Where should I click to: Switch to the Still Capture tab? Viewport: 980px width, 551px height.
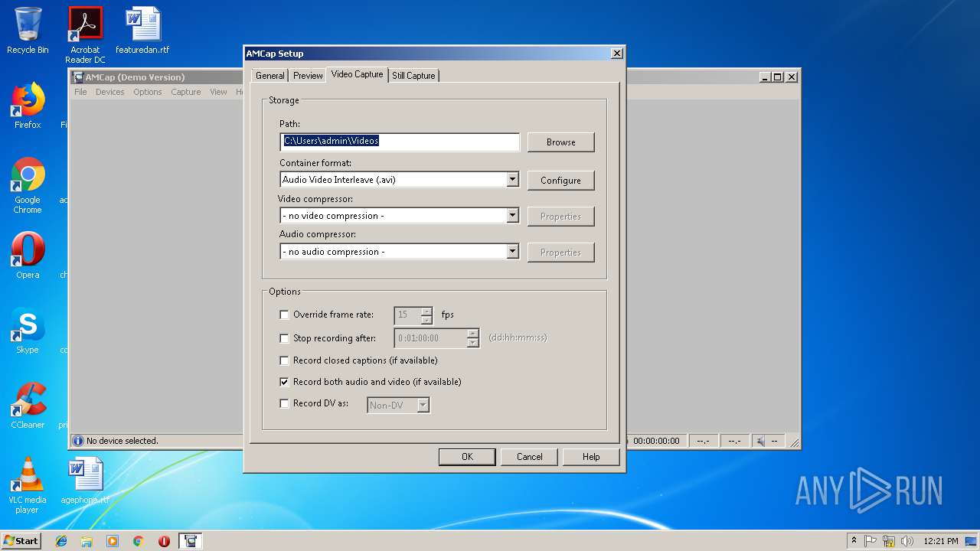[413, 76]
